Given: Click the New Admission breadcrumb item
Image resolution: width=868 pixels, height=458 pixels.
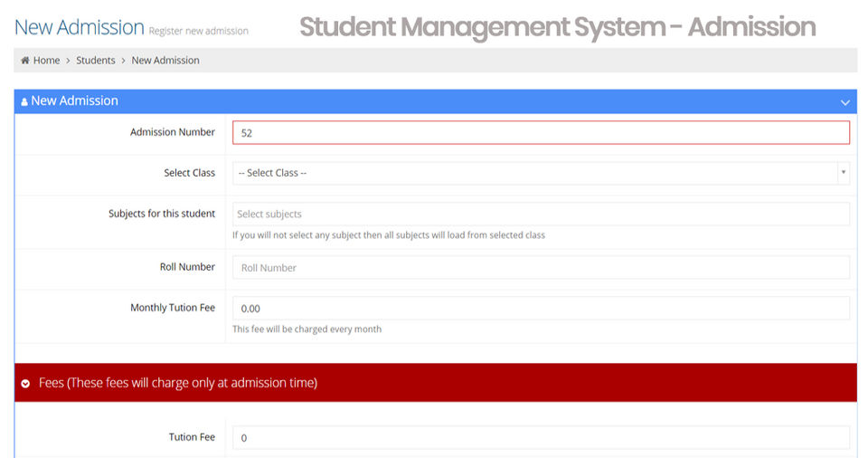Looking at the screenshot, I should (165, 61).
